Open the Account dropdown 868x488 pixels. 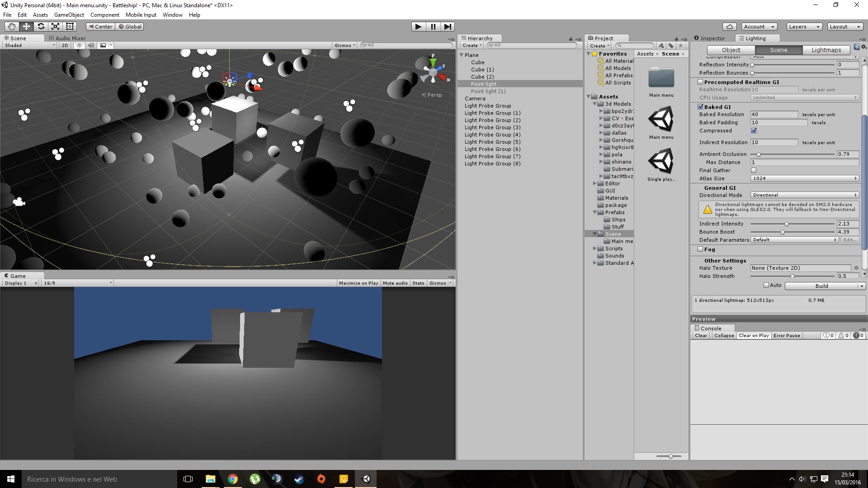coord(759,27)
